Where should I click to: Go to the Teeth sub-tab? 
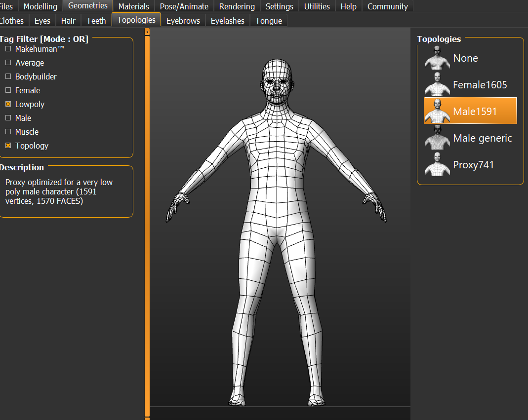(96, 21)
